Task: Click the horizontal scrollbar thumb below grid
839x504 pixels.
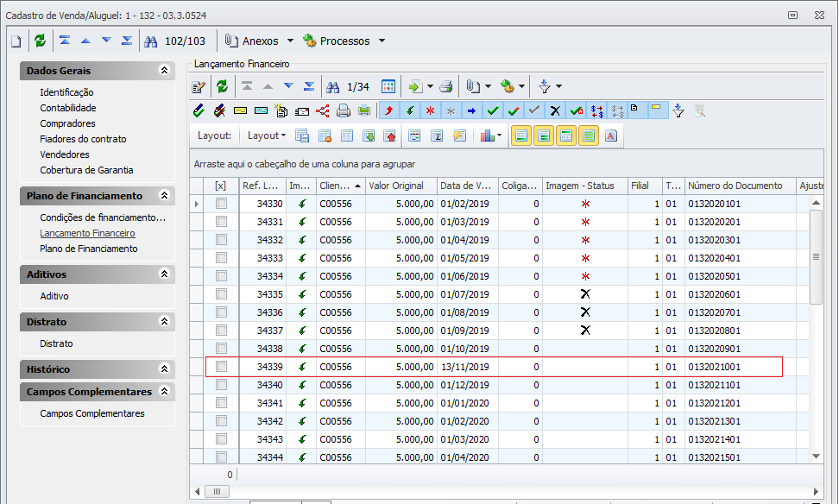Action: pyautogui.click(x=217, y=491)
